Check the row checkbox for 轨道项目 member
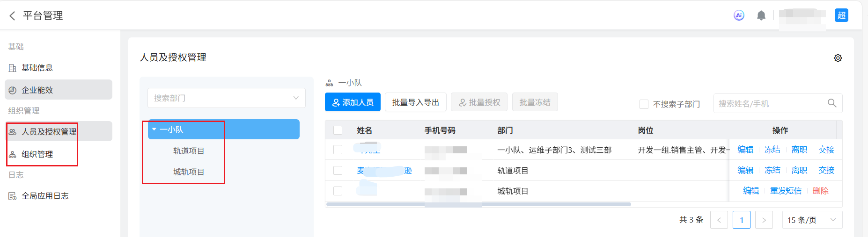868x237 pixels. 338,170
